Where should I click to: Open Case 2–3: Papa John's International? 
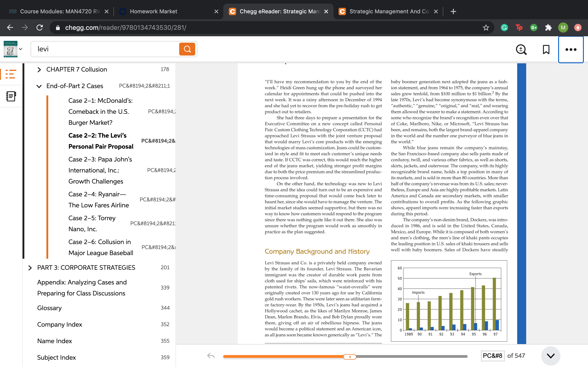coord(100,170)
